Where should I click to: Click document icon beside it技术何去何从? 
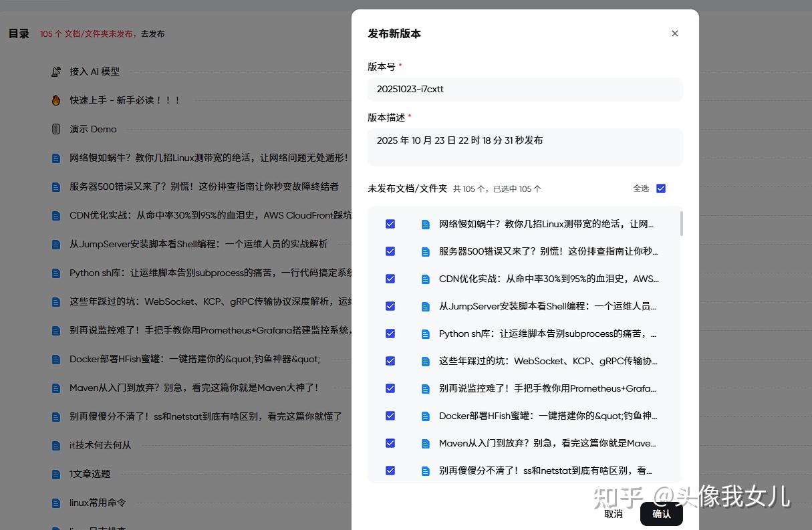(x=56, y=445)
